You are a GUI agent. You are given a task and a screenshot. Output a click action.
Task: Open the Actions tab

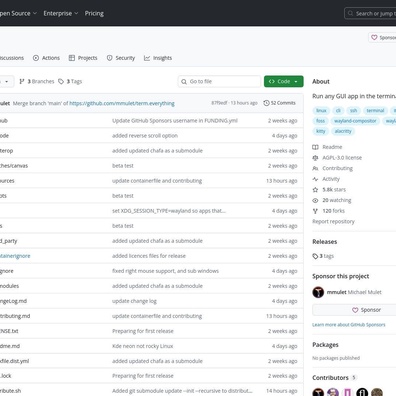click(46, 58)
